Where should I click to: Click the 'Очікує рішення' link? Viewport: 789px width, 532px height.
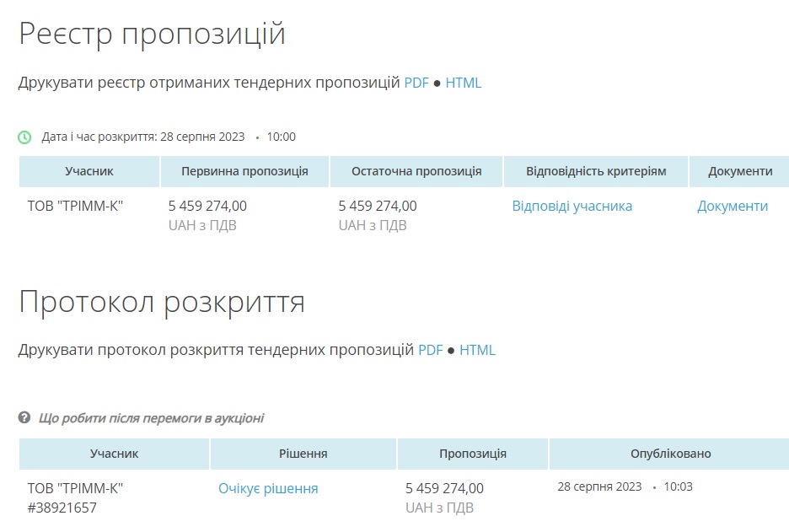pos(268,489)
